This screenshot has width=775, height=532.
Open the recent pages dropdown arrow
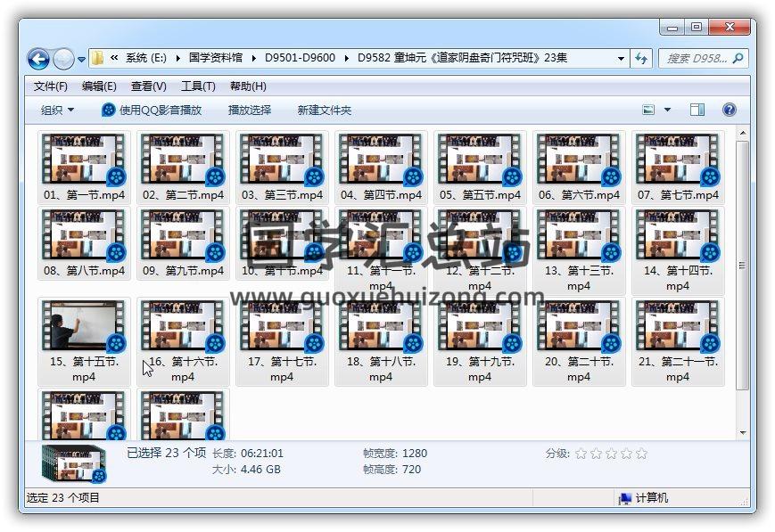coord(82,60)
